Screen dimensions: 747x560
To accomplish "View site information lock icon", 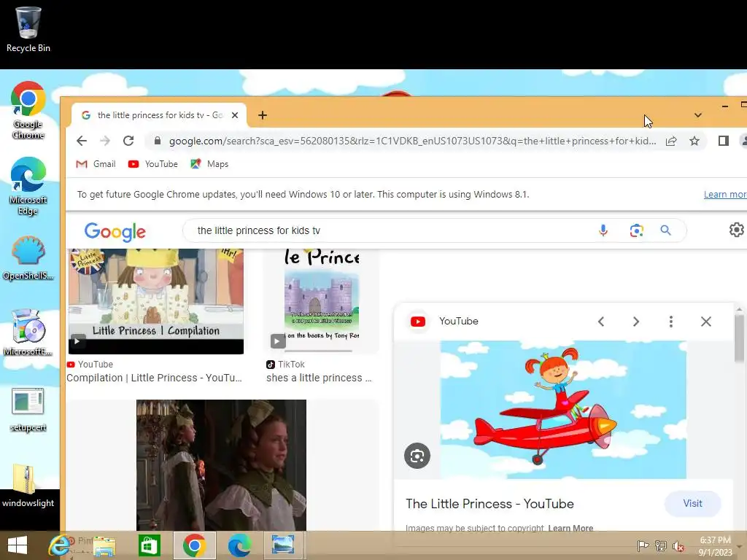I will 158,141.
